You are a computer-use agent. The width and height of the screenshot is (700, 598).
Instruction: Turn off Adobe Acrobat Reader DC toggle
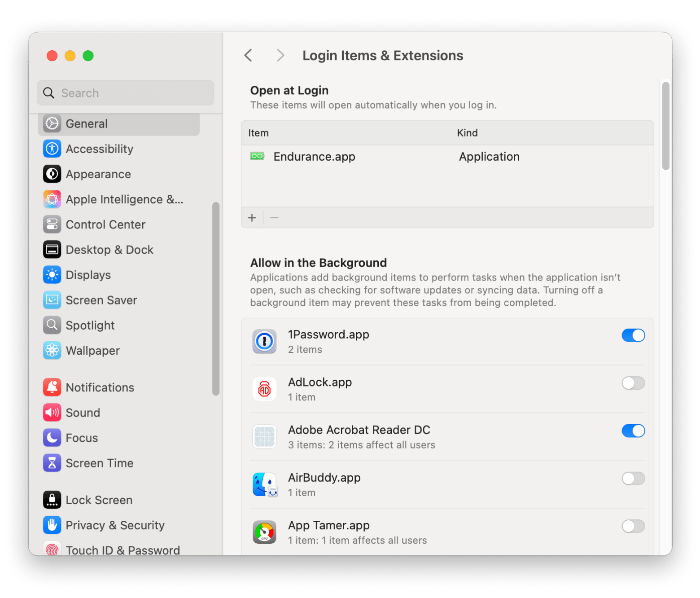click(x=633, y=431)
